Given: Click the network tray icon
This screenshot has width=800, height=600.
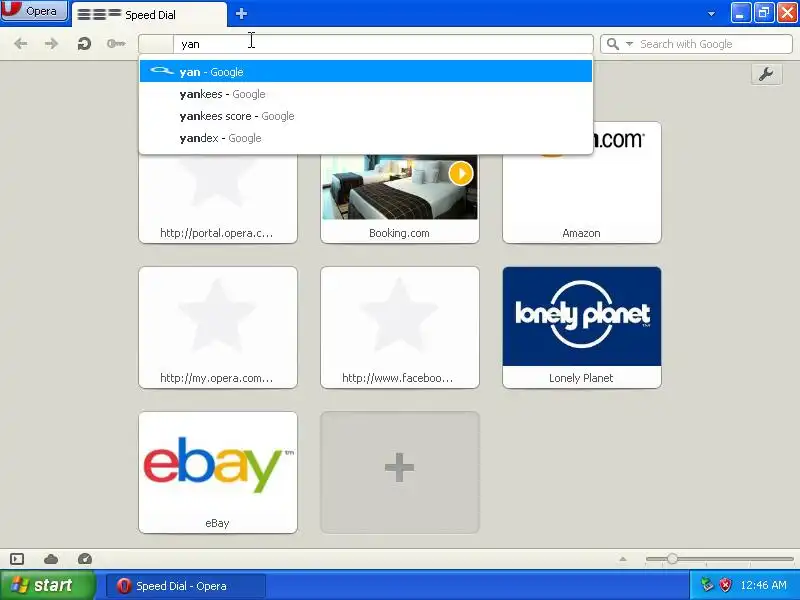Looking at the screenshot, I should [707, 585].
